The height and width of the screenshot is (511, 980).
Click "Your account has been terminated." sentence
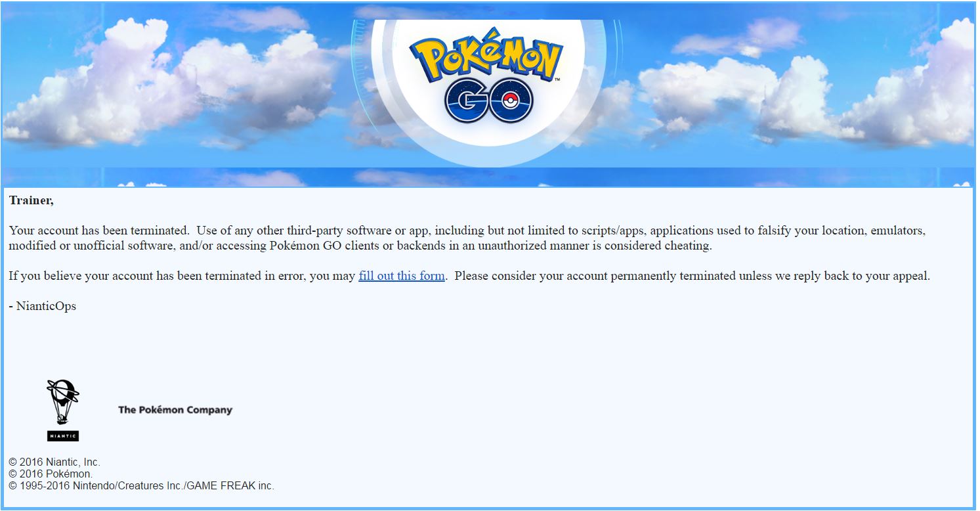pyautogui.click(x=99, y=231)
